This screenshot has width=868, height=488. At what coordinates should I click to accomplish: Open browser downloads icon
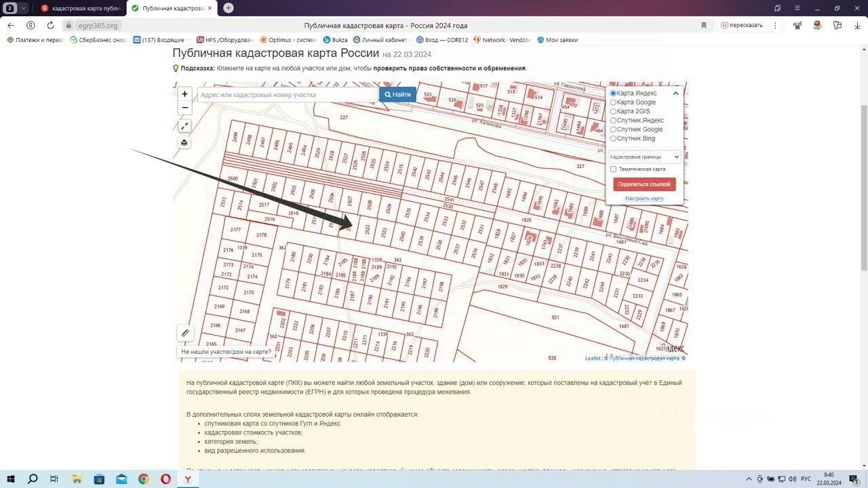(x=857, y=25)
